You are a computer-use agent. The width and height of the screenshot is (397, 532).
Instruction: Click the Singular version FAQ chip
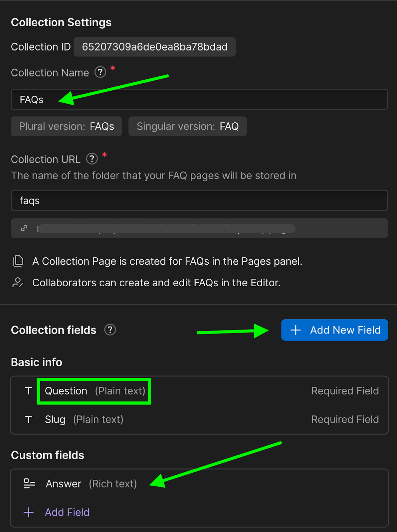coord(187,126)
